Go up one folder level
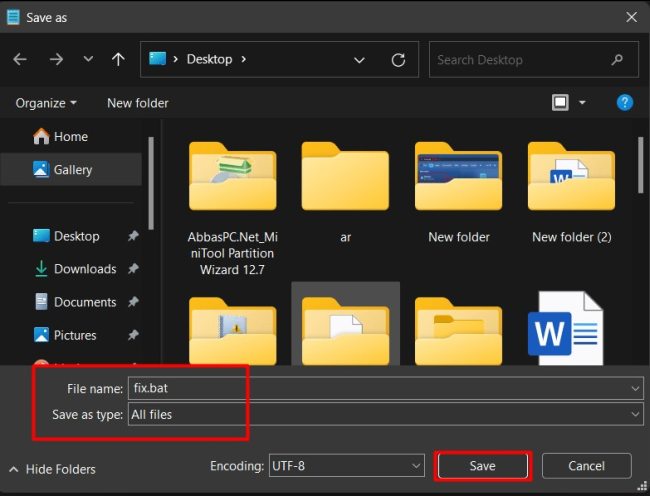The width and height of the screenshot is (650, 496). (x=118, y=60)
